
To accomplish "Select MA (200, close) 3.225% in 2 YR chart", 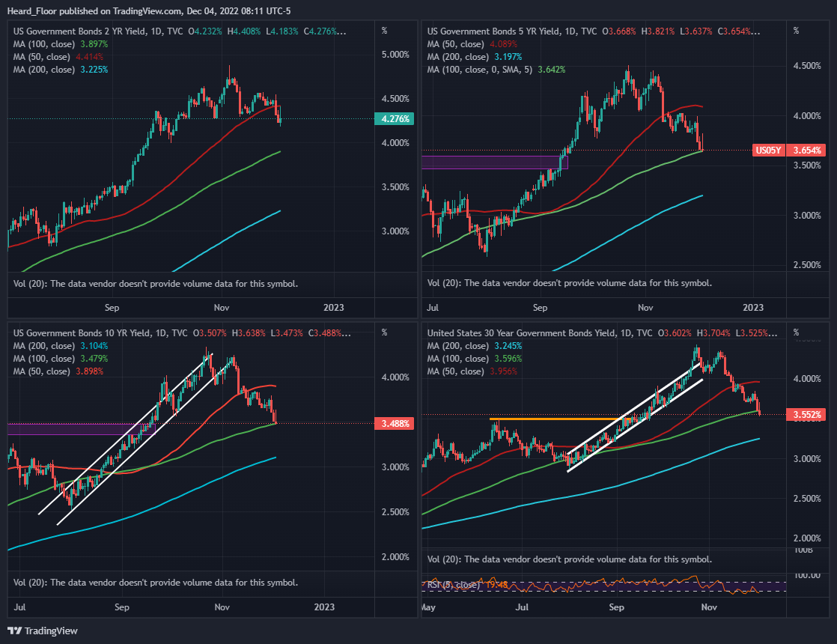I will (x=61, y=70).
